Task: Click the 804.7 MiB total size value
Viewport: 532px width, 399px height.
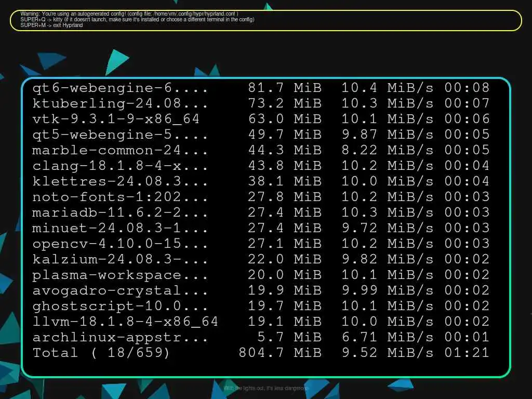Action: click(x=280, y=353)
